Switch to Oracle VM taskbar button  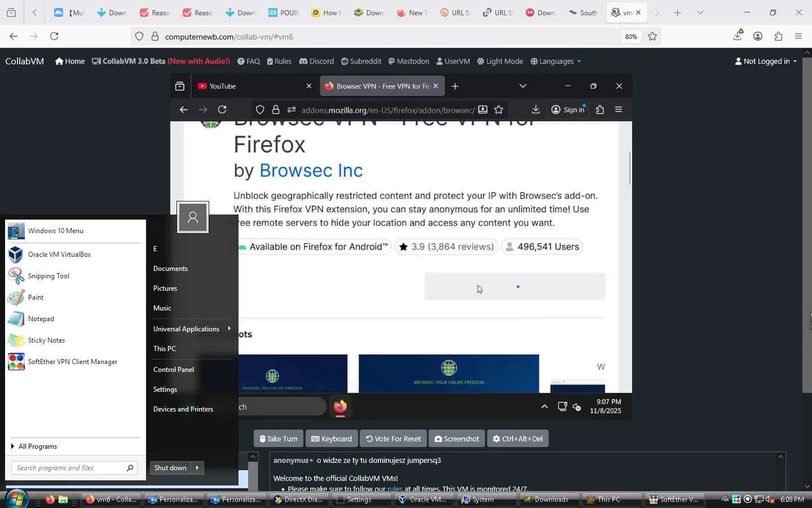click(x=423, y=500)
